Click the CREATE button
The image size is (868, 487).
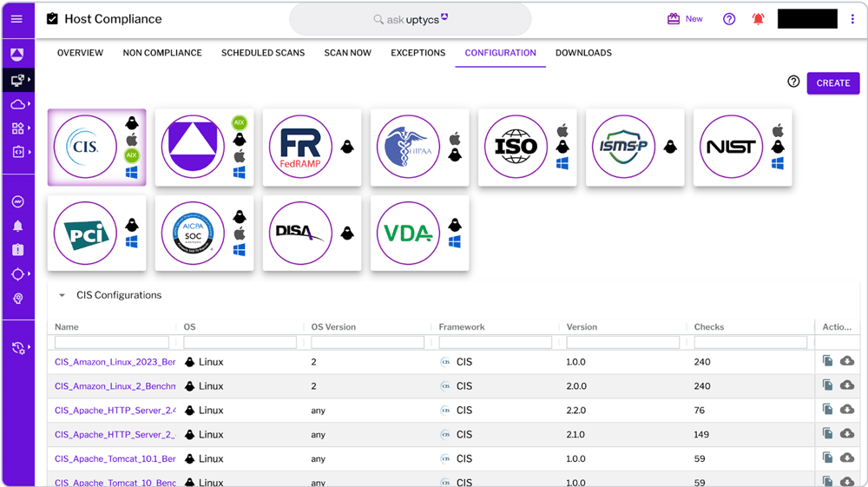click(x=833, y=83)
